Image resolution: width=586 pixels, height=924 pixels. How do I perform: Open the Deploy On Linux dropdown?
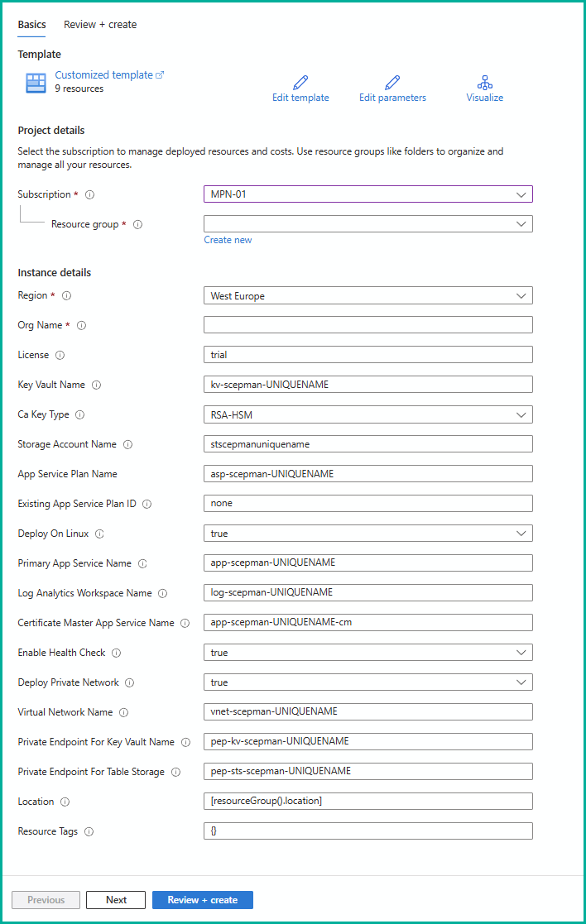367,534
